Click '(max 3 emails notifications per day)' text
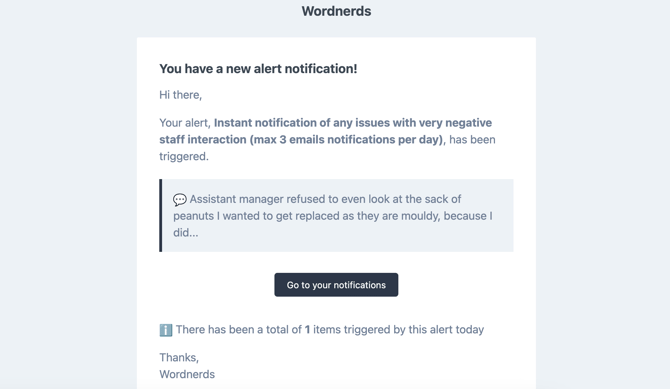This screenshot has height=389, width=670. [347, 140]
